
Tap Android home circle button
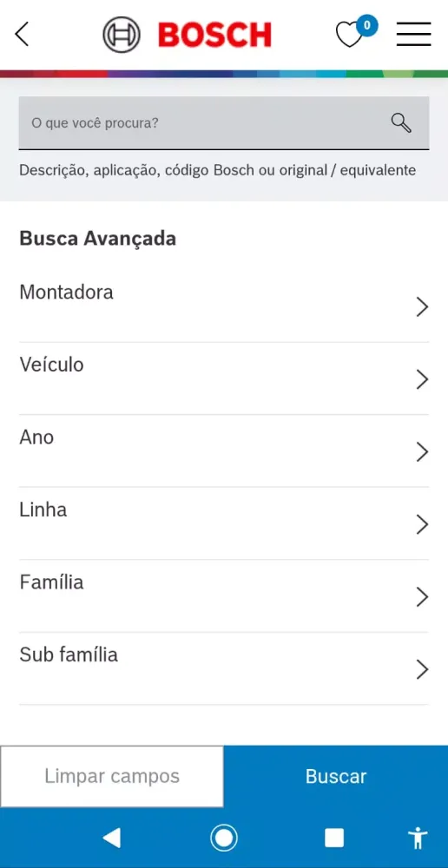click(224, 838)
